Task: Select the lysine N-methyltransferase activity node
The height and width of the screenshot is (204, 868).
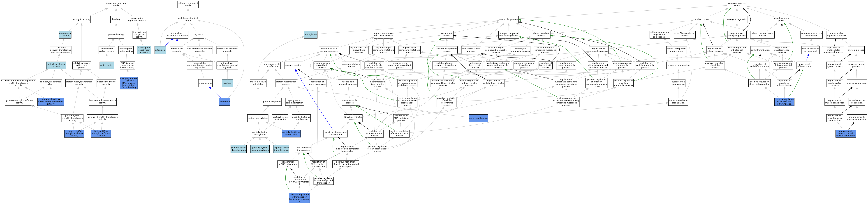Action: pyautogui.click(x=20, y=102)
